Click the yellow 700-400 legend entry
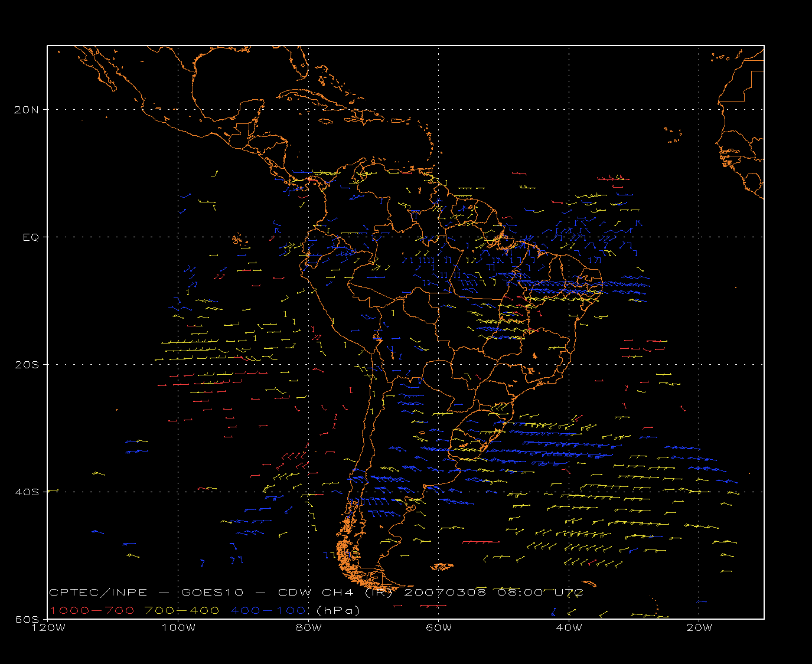Viewport: 812px width, 664px height. pyautogui.click(x=182, y=610)
